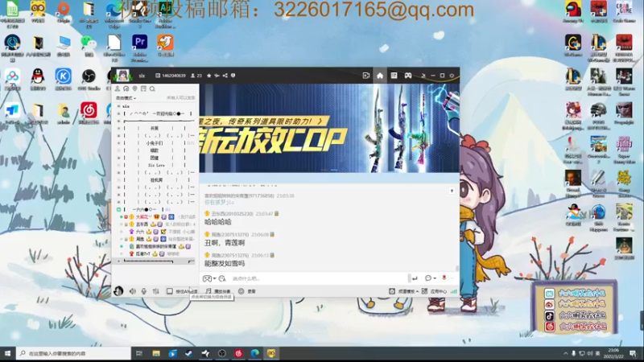Click the star favorite icon in channel header
The height and width of the screenshot is (362, 644).
coord(209,76)
